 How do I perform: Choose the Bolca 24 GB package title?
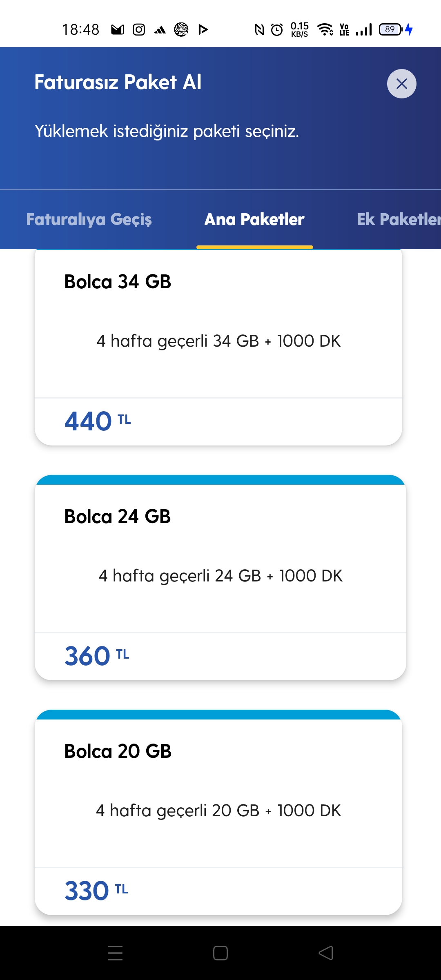tap(118, 517)
